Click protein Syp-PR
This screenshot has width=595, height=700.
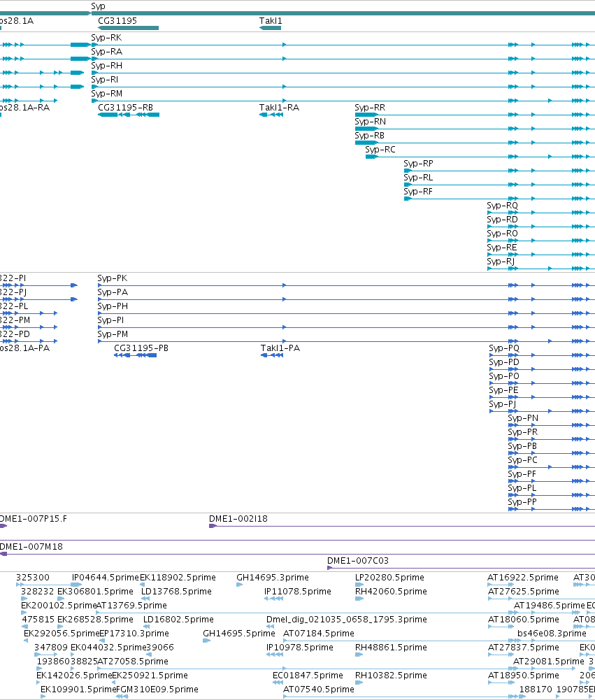(x=523, y=432)
